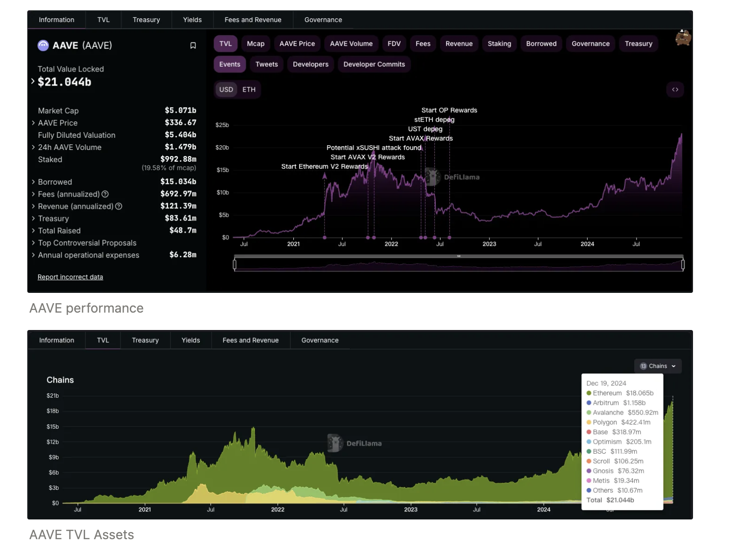Toggle the Mcap chart chip
Viewport: 756px width, 550px height.
point(256,44)
